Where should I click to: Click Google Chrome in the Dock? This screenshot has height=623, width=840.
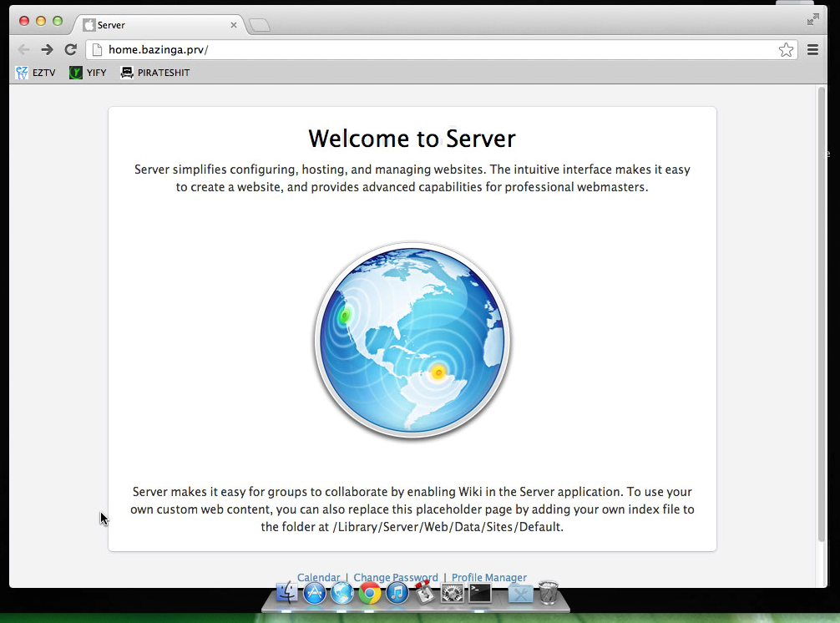click(x=370, y=593)
